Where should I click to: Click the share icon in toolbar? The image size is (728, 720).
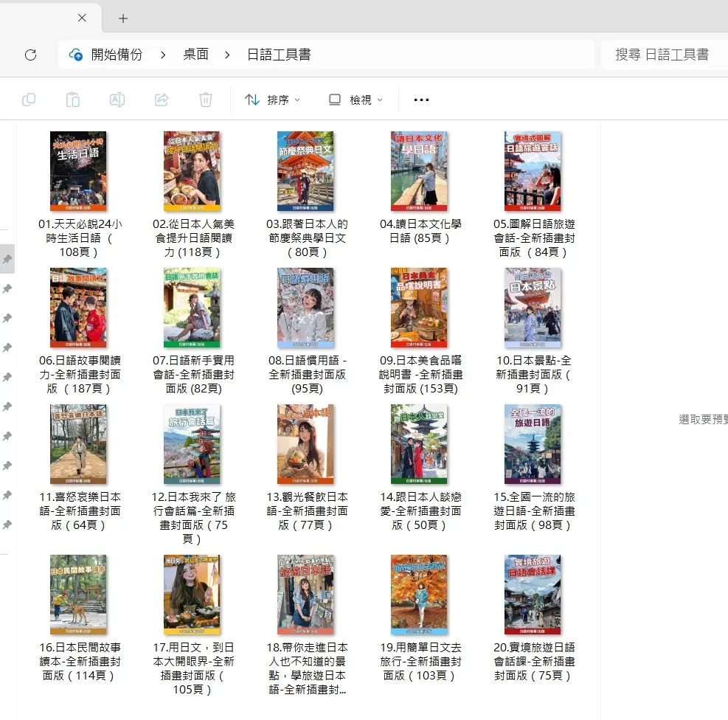[162, 100]
